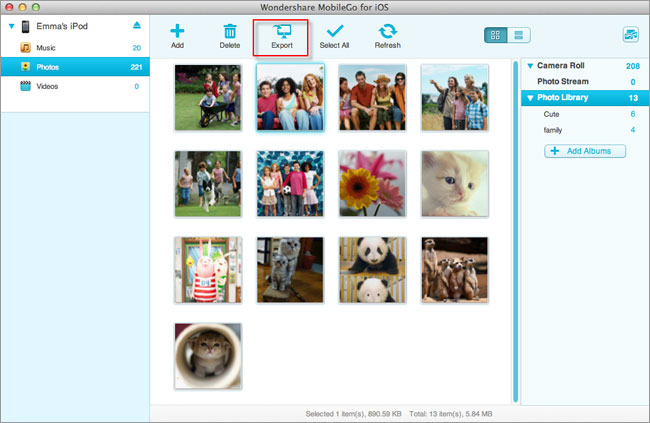Select the striped bunny toy photo
This screenshot has height=423, width=650.
click(x=208, y=270)
